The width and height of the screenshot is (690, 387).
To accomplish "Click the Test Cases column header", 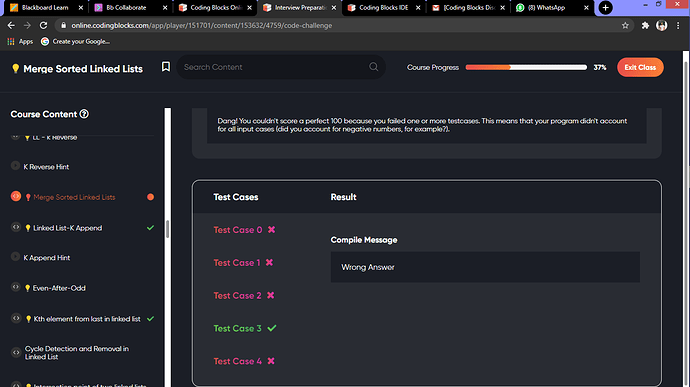I will coord(236,197).
